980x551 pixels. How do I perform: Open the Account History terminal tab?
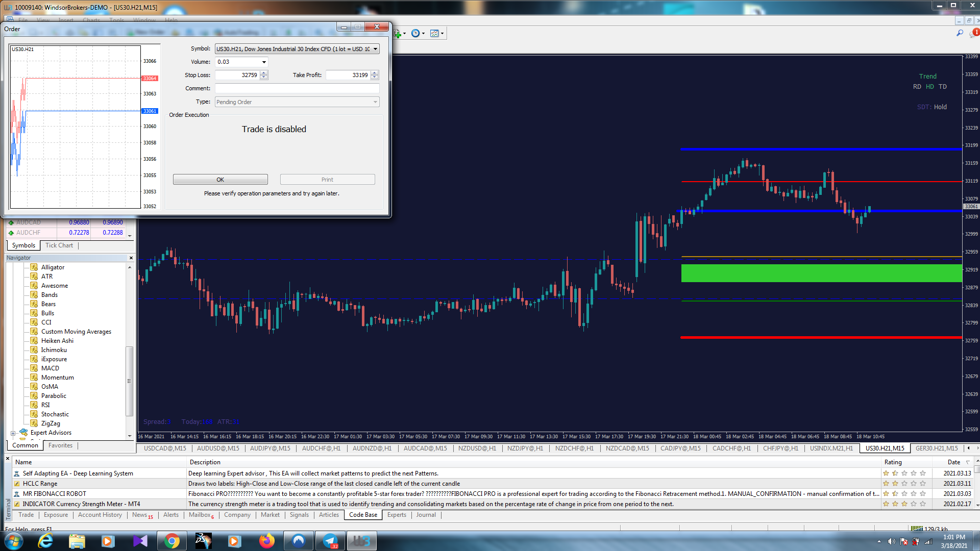pyautogui.click(x=100, y=515)
